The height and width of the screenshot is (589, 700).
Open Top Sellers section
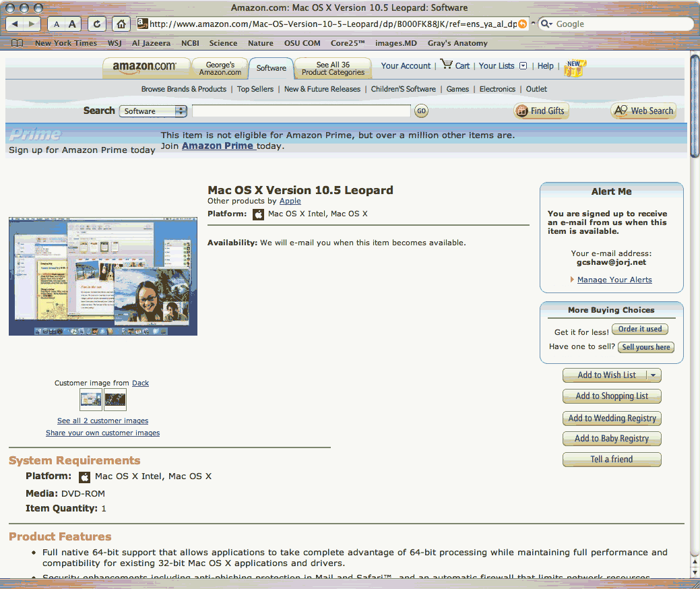click(x=255, y=90)
